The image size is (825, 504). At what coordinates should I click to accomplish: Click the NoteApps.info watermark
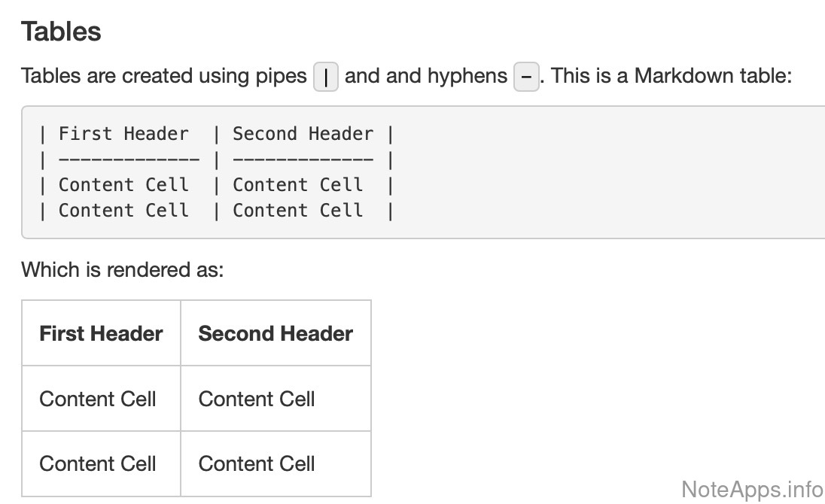point(750,489)
